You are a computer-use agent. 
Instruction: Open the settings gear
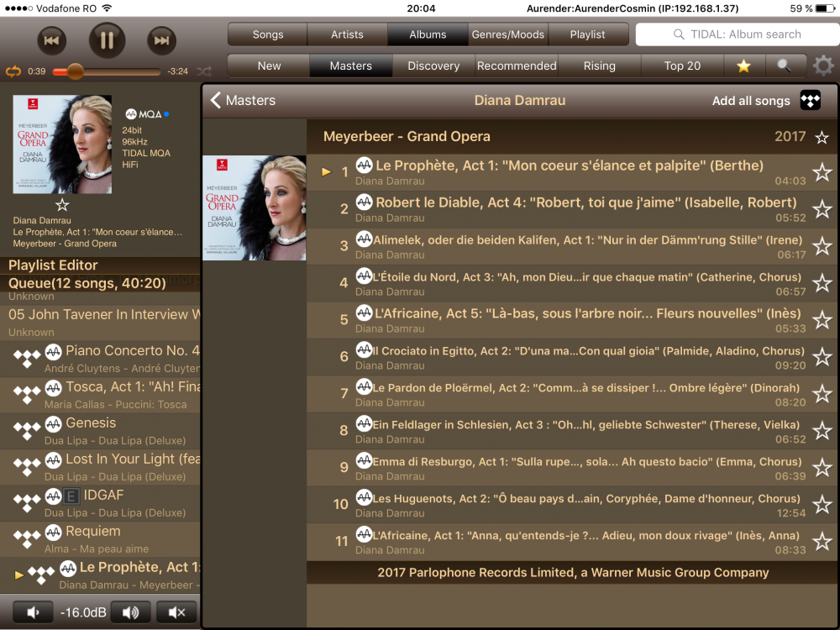823,66
